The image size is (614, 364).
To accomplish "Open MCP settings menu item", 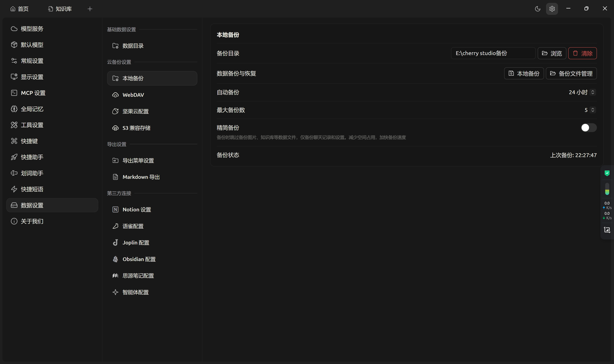I will tap(33, 93).
